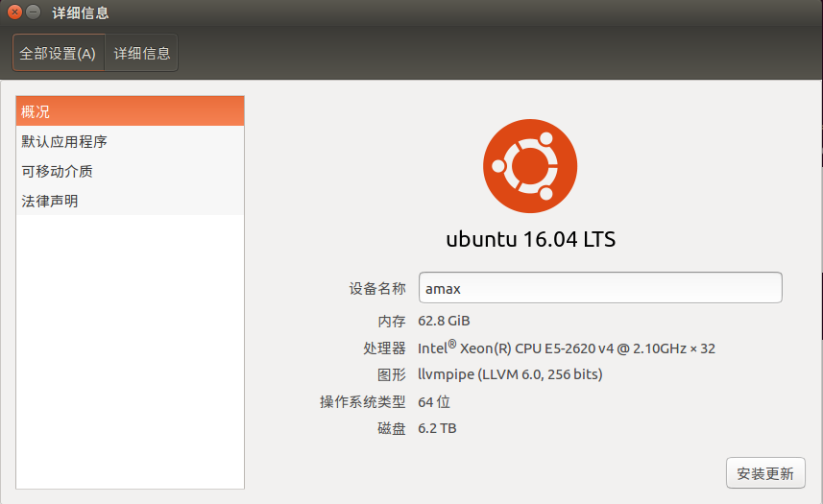823x504 pixels.
Task: Open 可移动介质 in the sidebar
Action: pos(131,171)
